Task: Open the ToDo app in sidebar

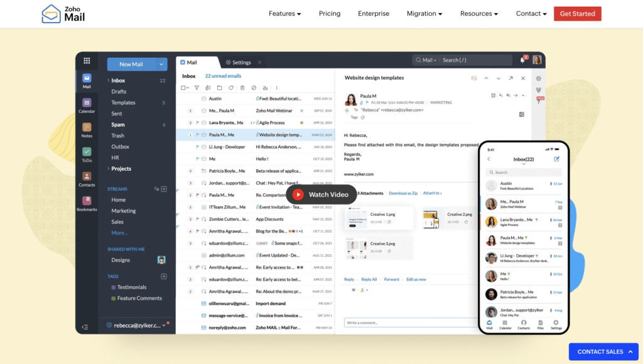Action: click(87, 155)
